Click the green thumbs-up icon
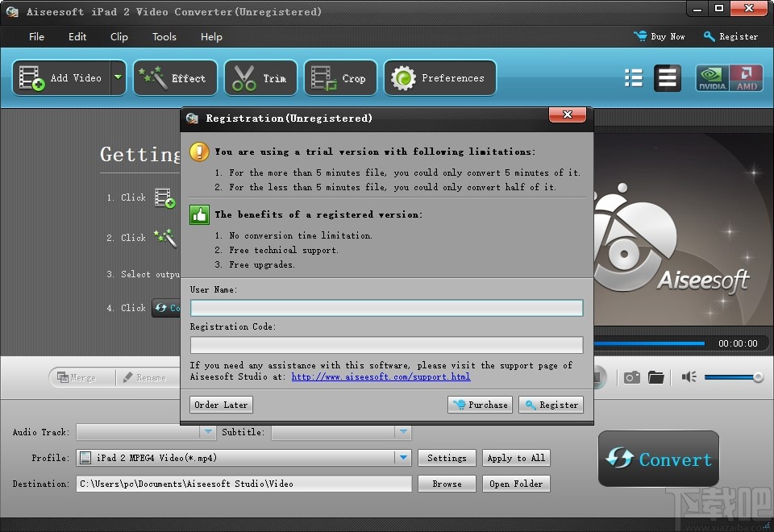The image size is (774, 532). tap(199, 214)
